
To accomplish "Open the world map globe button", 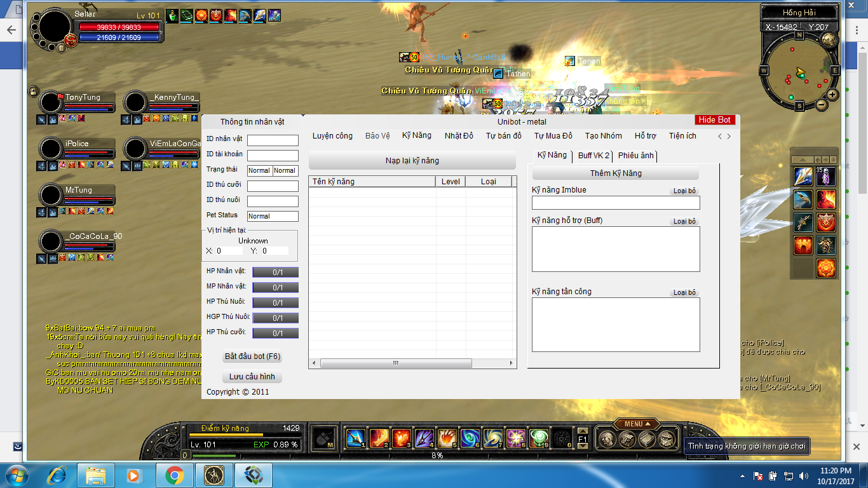I will 829,39.
